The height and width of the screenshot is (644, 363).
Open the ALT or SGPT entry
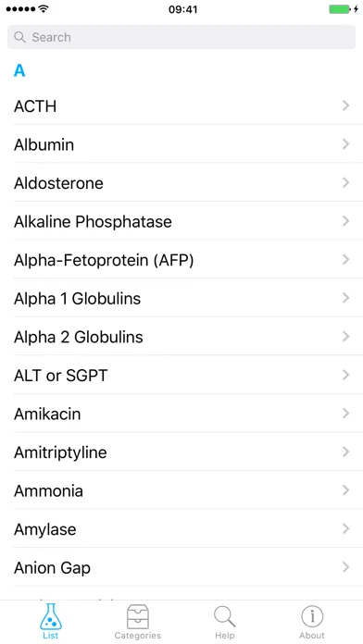[181, 375]
